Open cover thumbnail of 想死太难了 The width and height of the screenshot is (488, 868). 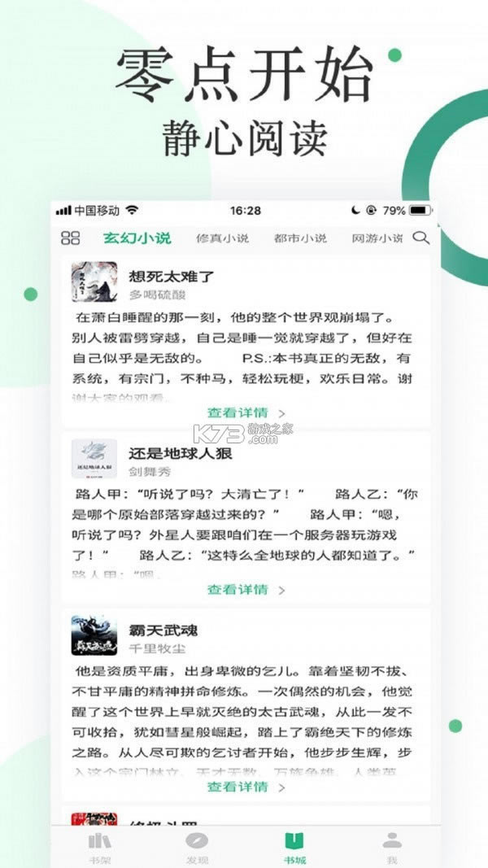click(94, 281)
